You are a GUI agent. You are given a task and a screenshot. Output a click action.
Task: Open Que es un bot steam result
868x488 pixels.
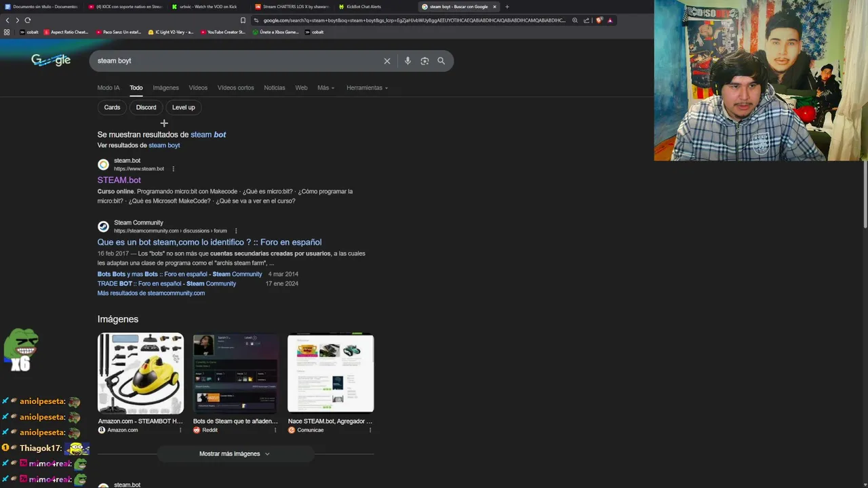[210, 242]
